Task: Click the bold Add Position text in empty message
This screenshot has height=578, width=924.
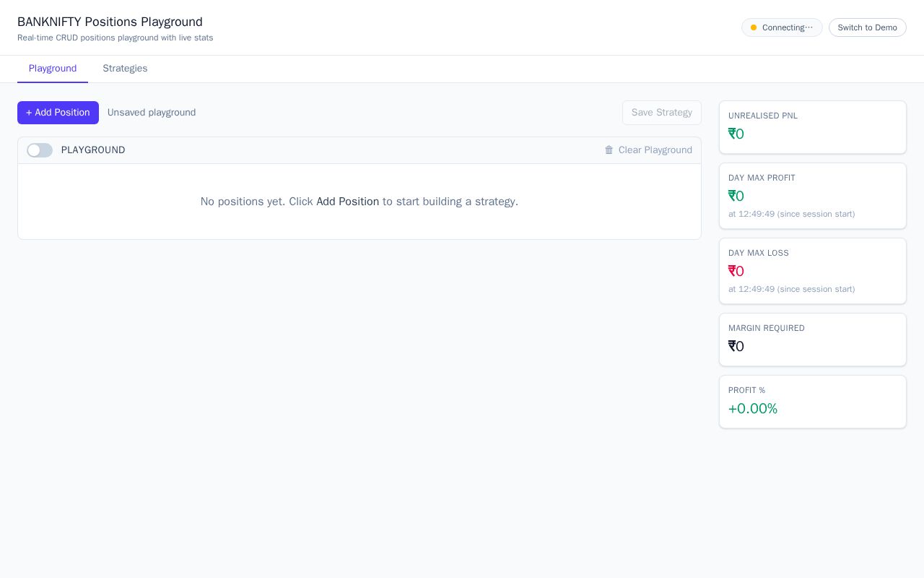Action: [x=347, y=202]
